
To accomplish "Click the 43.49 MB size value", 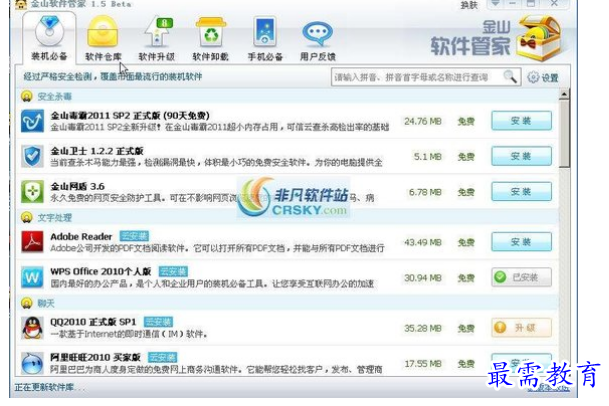I will coord(423,242).
